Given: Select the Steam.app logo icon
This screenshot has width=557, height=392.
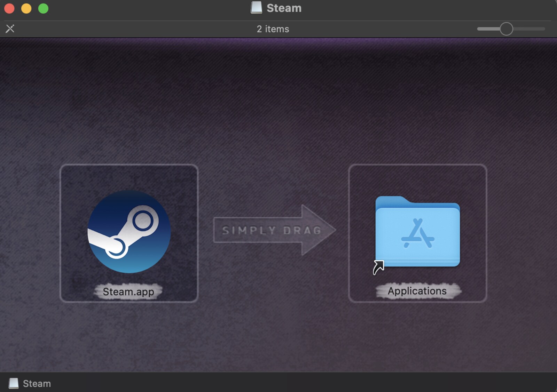Looking at the screenshot, I should (129, 232).
